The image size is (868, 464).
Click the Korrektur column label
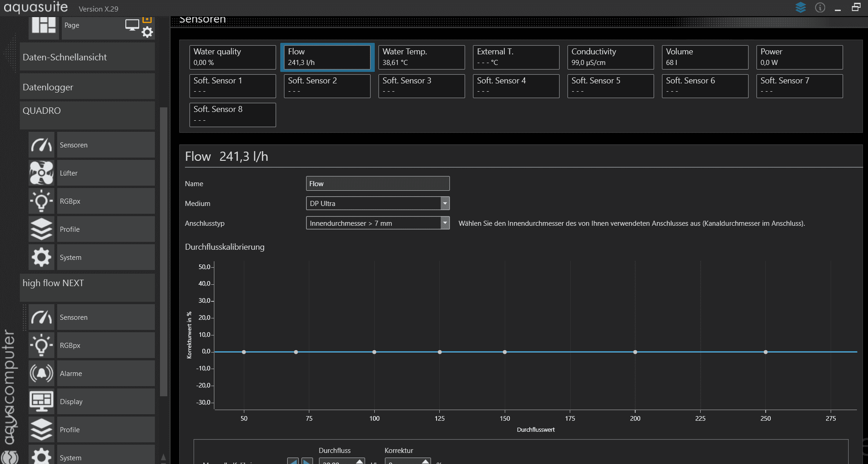pos(399,451)
